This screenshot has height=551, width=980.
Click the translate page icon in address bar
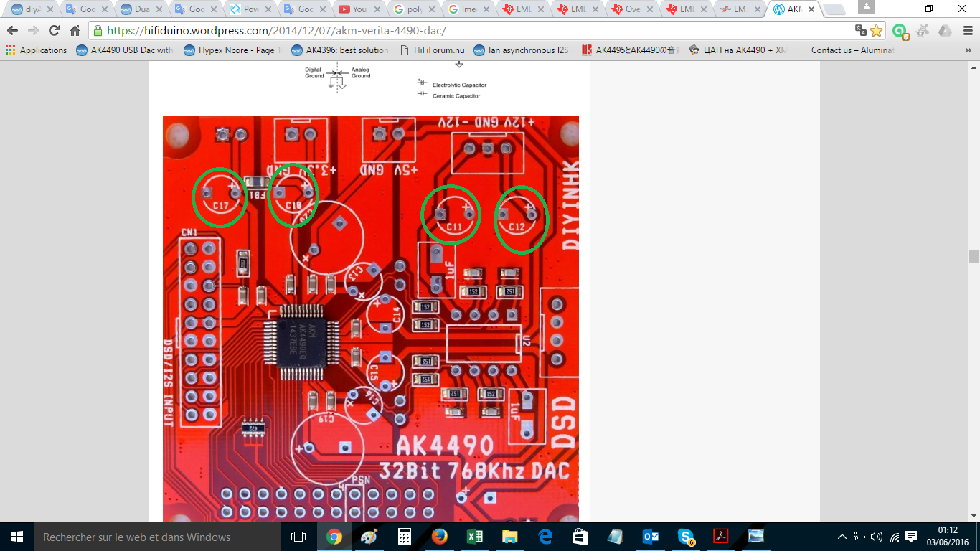tap(861, 30)
